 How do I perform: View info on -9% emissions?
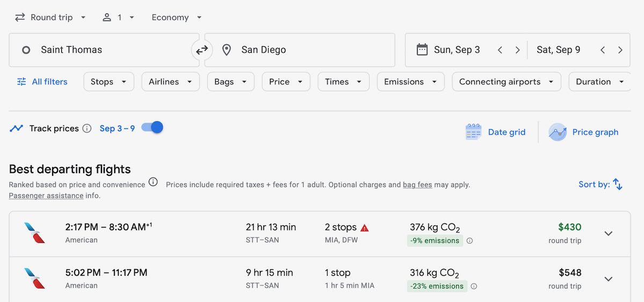pos(470,241)
